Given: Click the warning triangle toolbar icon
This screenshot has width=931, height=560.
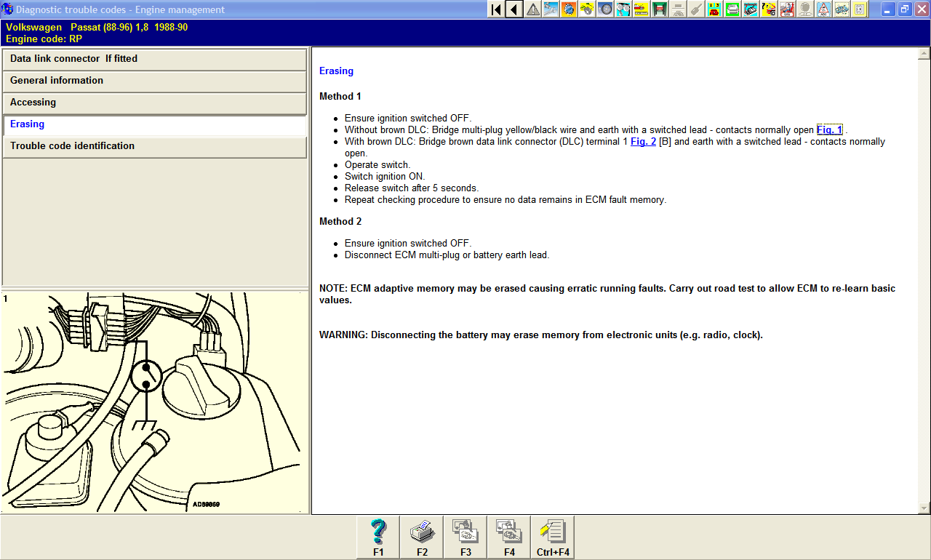Looking at the screenshot, I should pyautogui.click(x=533, y=9).
